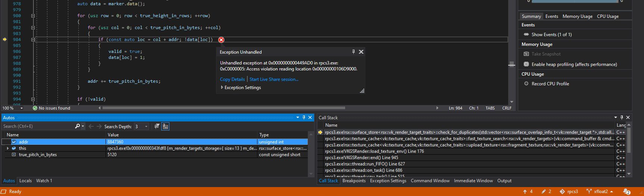Open the diagnostics Events tab
644x196 pixels.
tap(551, 16)
